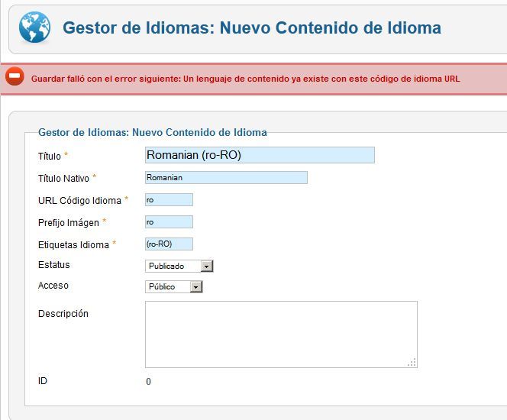Click the ID value 0
The width and height of the screenshot is (507, 420).
point(148,382)
